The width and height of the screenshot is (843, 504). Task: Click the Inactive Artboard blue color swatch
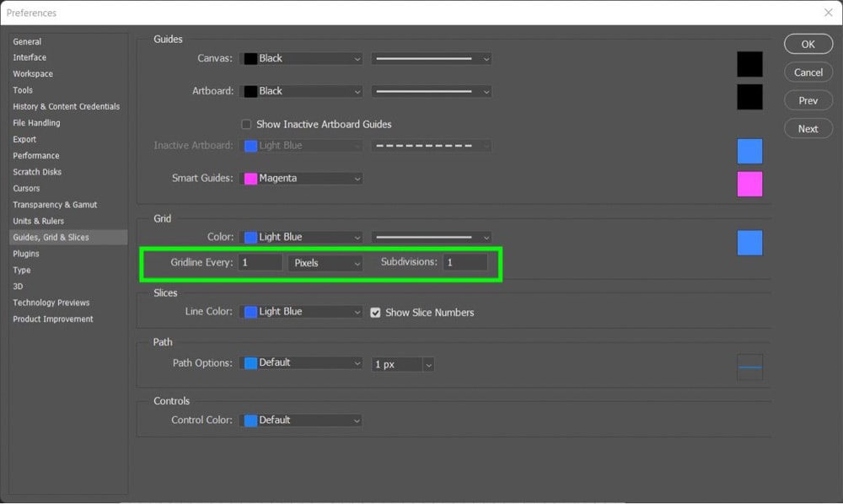[749, 151]
